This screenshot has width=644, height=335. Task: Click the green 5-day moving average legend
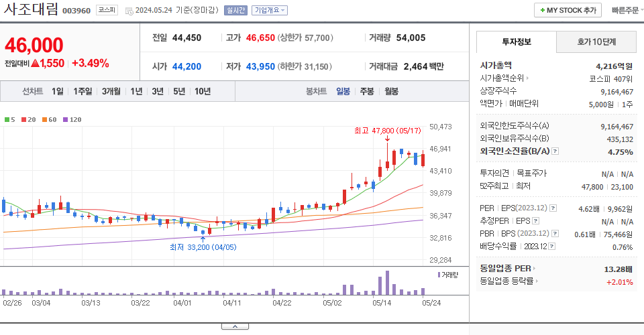point(10,120)
